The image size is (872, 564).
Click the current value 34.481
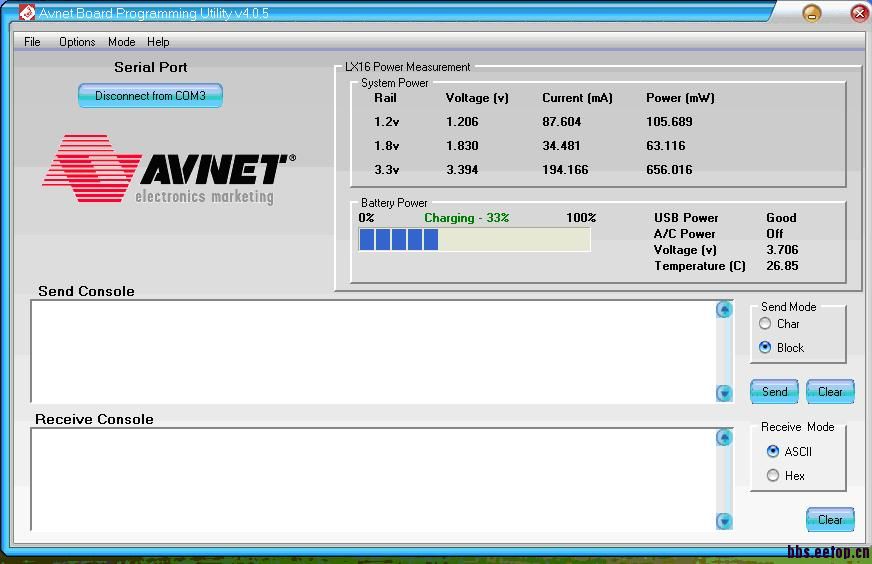point(561,145)
